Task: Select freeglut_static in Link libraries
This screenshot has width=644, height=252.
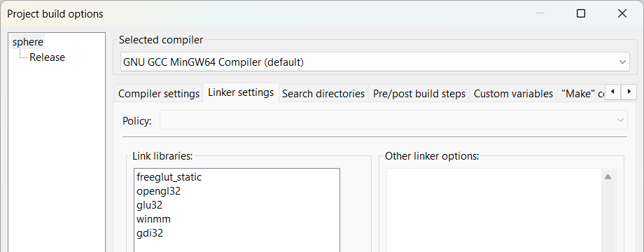Action: (169, 177)
